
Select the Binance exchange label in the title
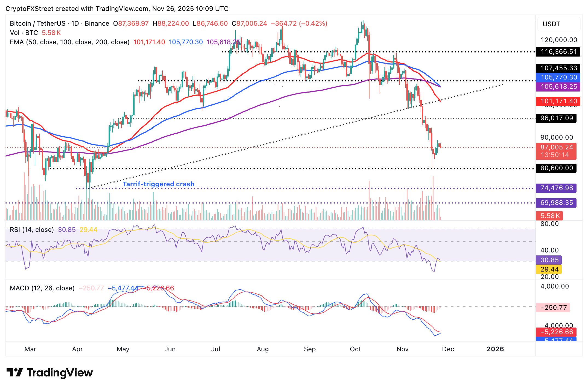[97, 23]
